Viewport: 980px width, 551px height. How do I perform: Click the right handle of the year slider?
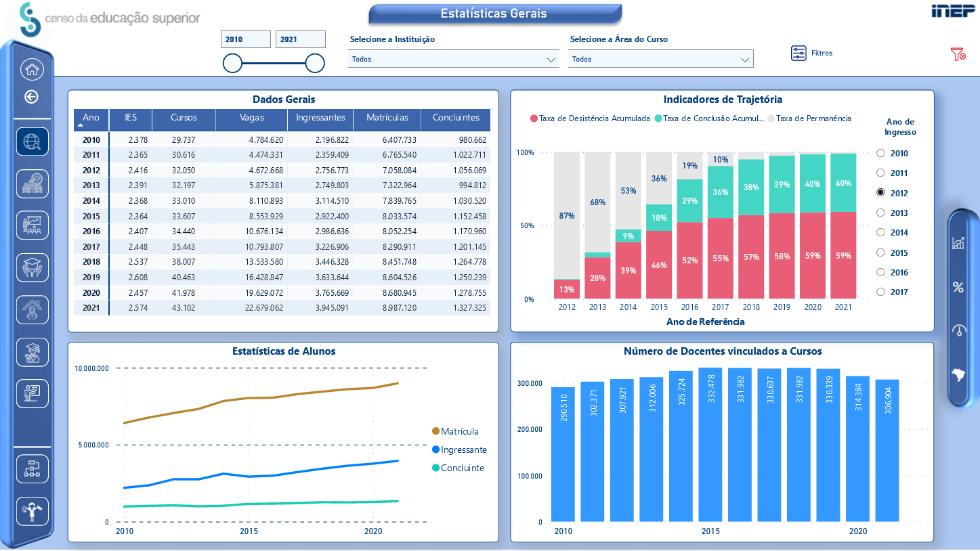click(315, 64)
